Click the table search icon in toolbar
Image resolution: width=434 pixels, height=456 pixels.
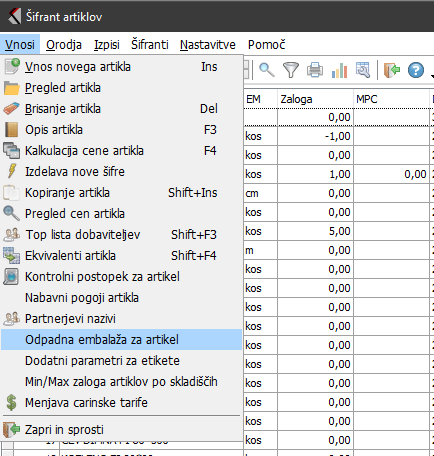pyautogui.click(x=363, y=70)
